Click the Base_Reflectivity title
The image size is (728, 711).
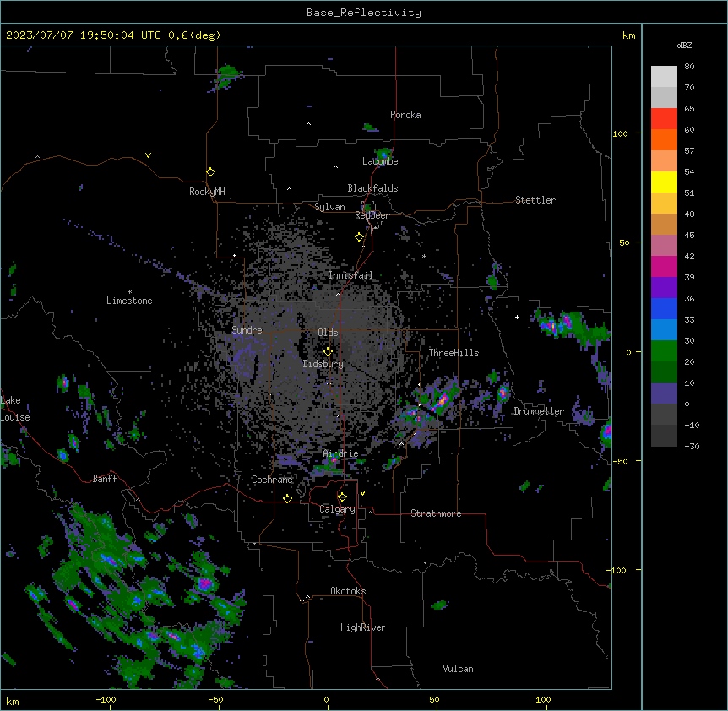tap(364, 13)
